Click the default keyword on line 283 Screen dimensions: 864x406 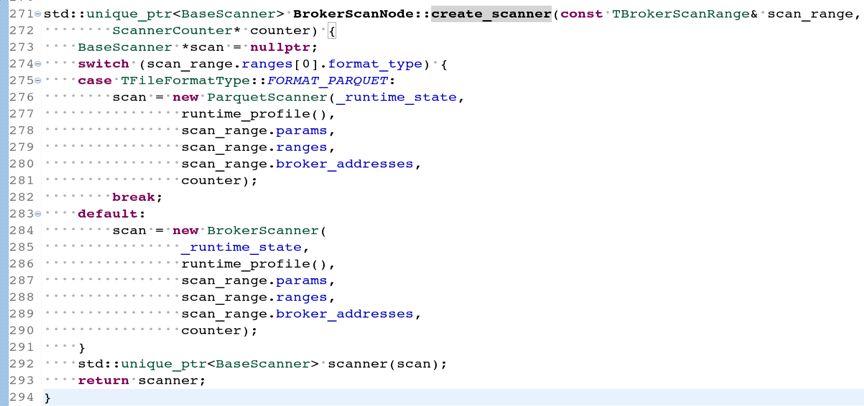(x=107, y=214)
